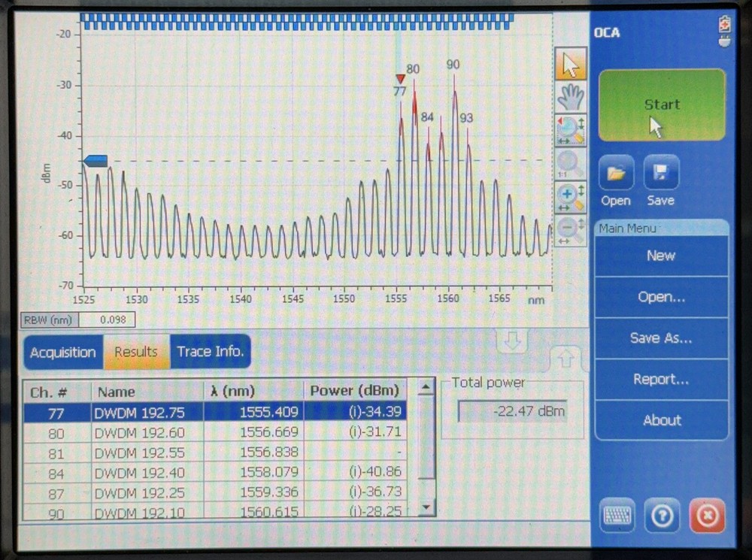Collapse the results panel with the down arrow
The image size is (752, 560).
click(x=512, y=340)
